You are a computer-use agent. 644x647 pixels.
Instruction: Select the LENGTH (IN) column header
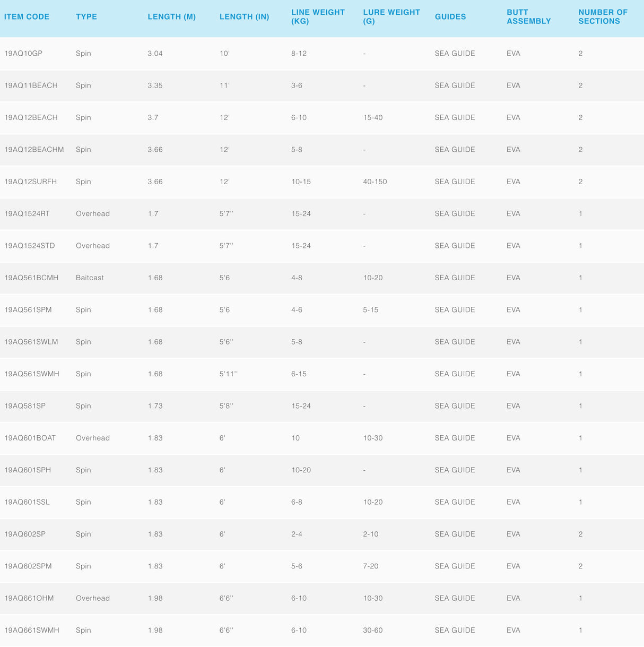tap(244, 17)
